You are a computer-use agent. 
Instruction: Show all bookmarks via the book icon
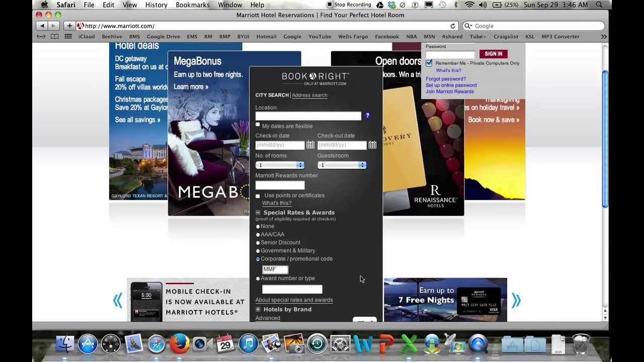click(54, 37)
